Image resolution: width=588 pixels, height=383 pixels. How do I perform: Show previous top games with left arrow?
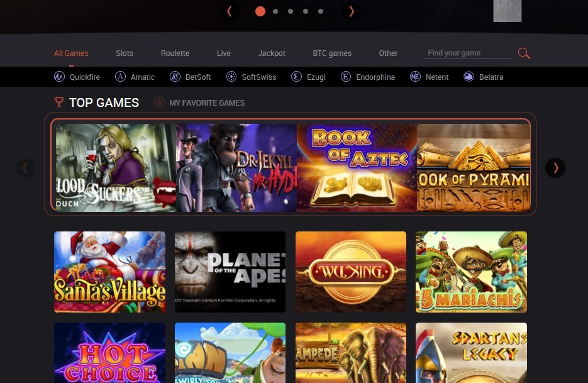26,168
